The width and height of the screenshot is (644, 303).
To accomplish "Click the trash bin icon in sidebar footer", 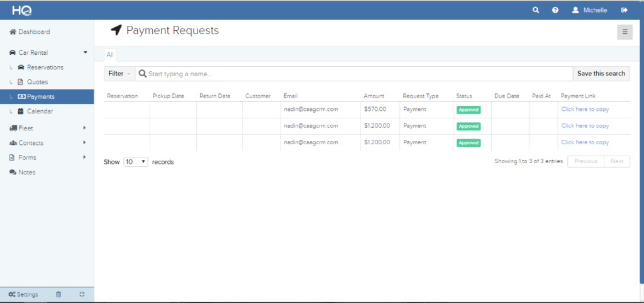I will tap(58, 294).
